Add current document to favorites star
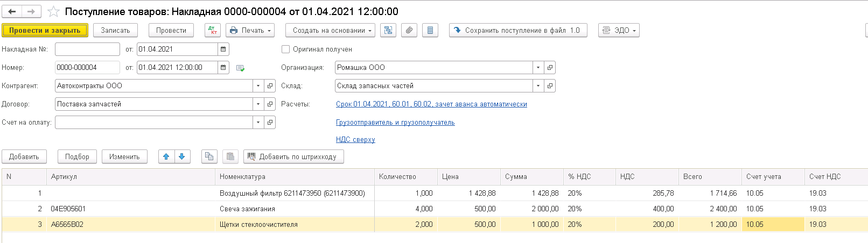This screenshot has height=243, width=868. 53,11
